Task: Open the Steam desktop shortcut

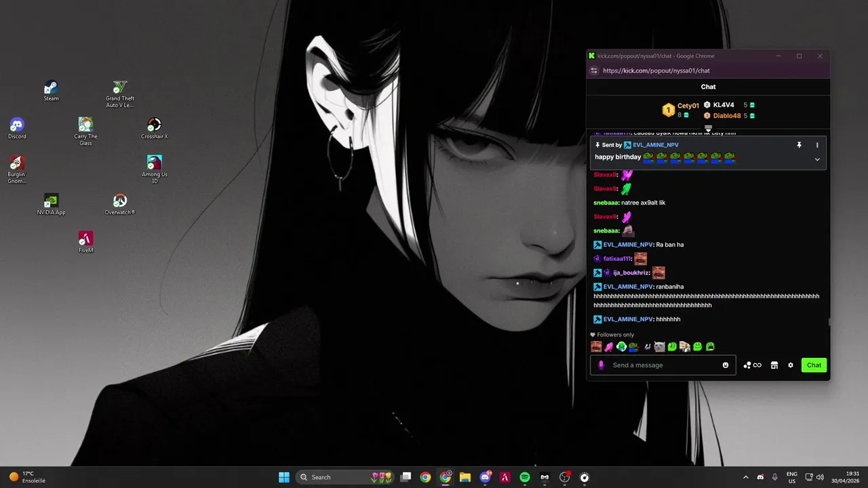Action: point(51,90)
